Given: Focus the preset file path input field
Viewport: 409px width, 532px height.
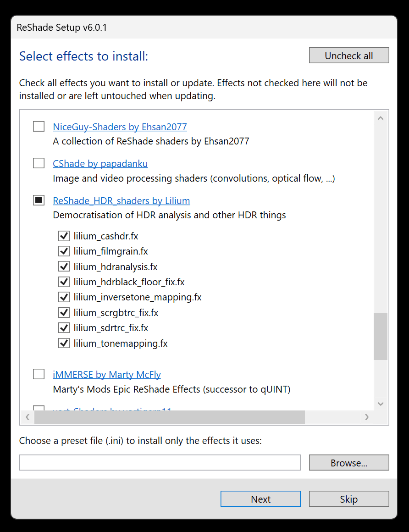Looking at the screenshot, I should pyautogui.click(x=160, y=462).
